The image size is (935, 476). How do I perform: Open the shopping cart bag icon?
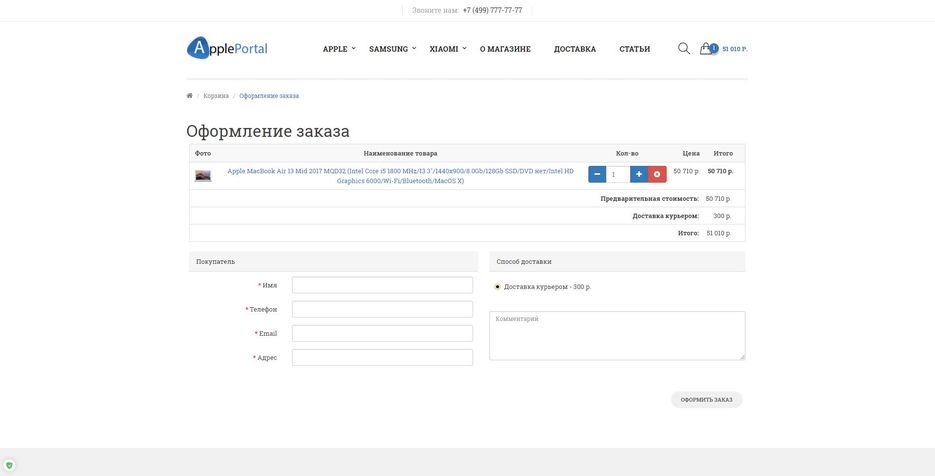click(x=706, y=48)
